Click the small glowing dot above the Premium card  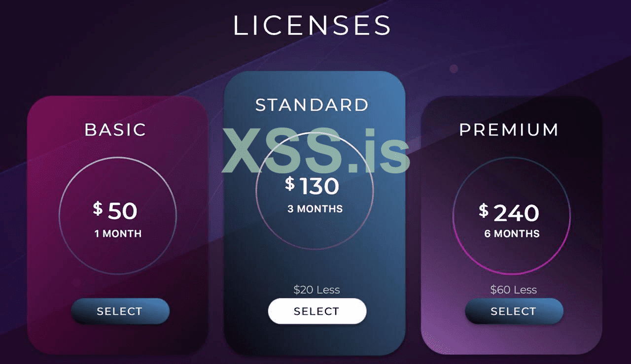tap(454, 68)
